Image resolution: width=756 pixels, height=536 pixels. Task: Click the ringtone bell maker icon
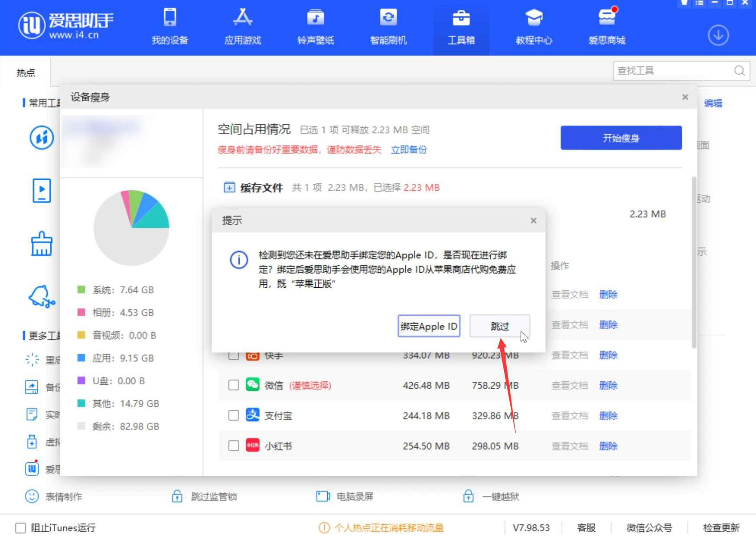[42, 297]
